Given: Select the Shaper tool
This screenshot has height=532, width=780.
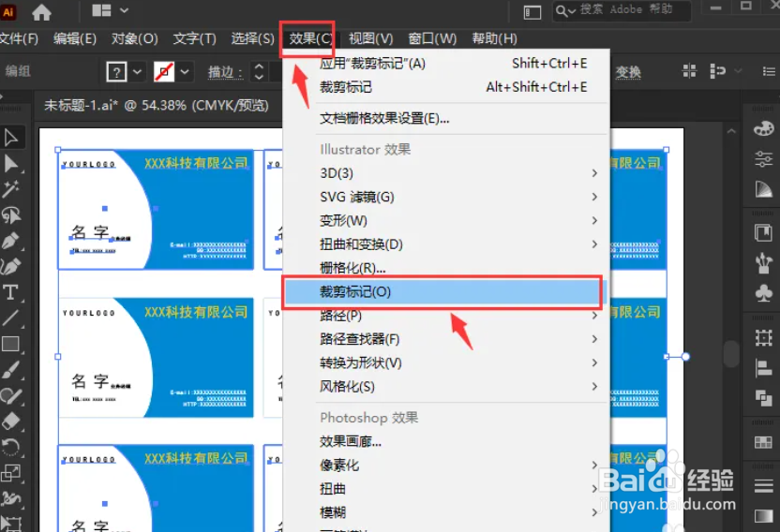Looking at the screenshot, I should click(x=11, y=396).
